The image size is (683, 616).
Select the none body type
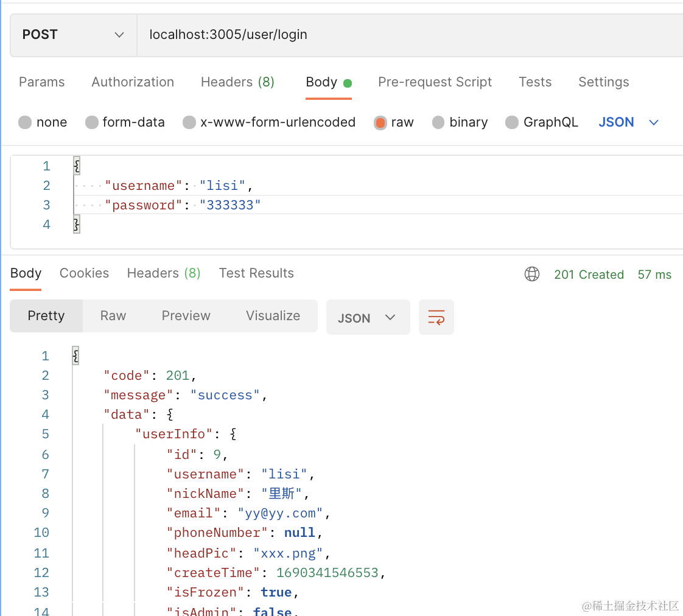(x=25, y=122)
